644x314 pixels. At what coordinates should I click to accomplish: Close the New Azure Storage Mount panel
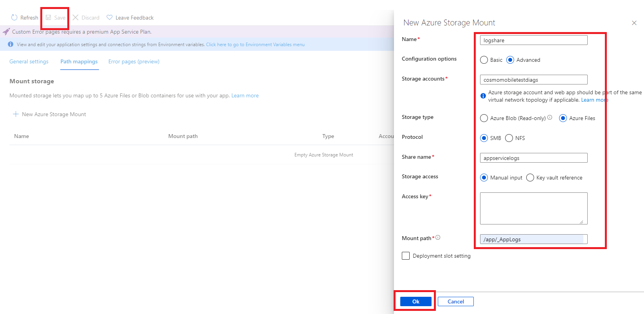coord(634,23)
